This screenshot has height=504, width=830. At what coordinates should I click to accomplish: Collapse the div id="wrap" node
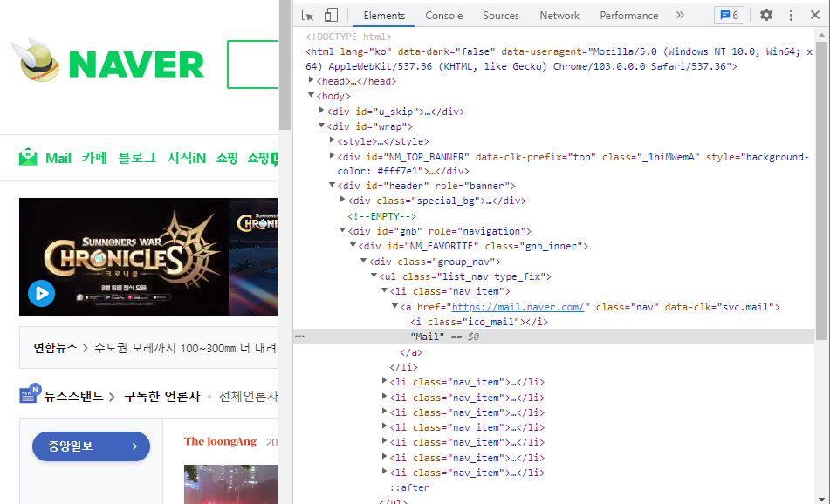[321, 126]
